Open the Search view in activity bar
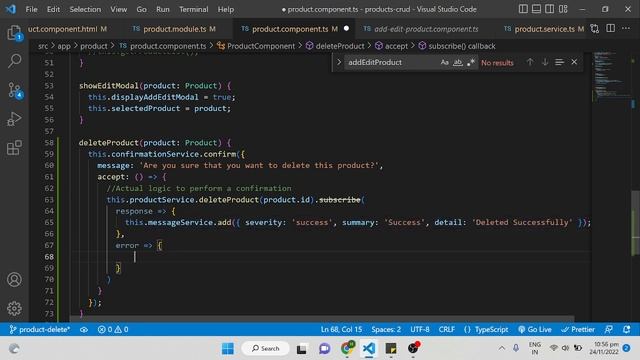This screenshot has height=360, width=640. pyautogui.click(x=14, y=61)
